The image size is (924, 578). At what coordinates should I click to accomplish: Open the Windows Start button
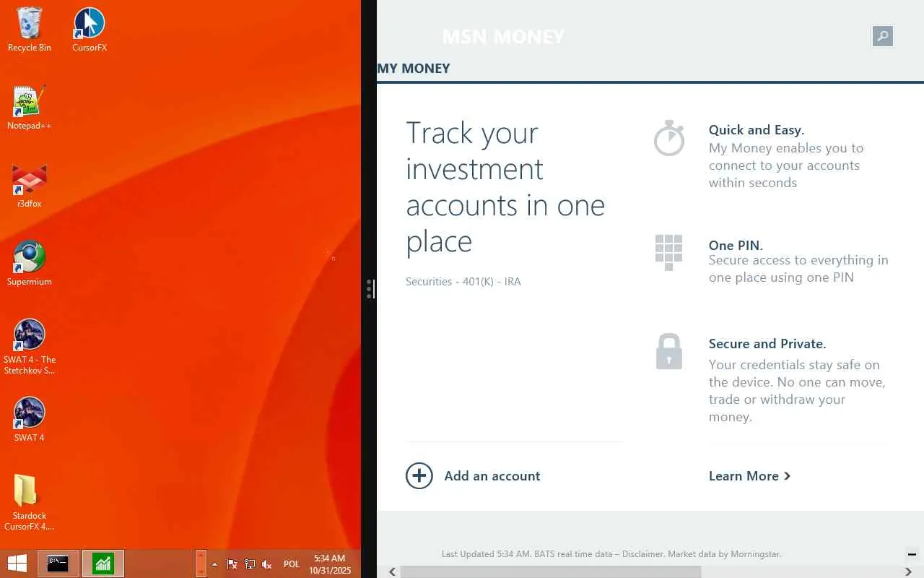coord(17,564)
